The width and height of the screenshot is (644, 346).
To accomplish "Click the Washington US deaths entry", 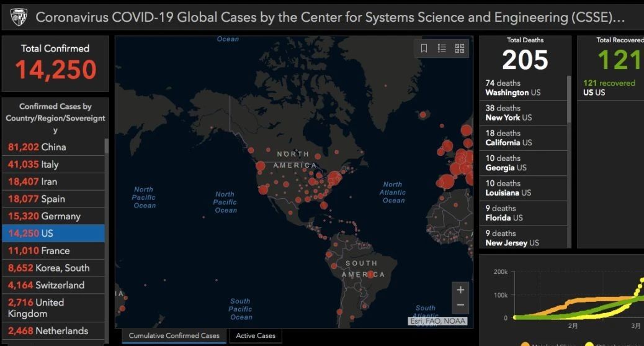I will click(522, 88).
